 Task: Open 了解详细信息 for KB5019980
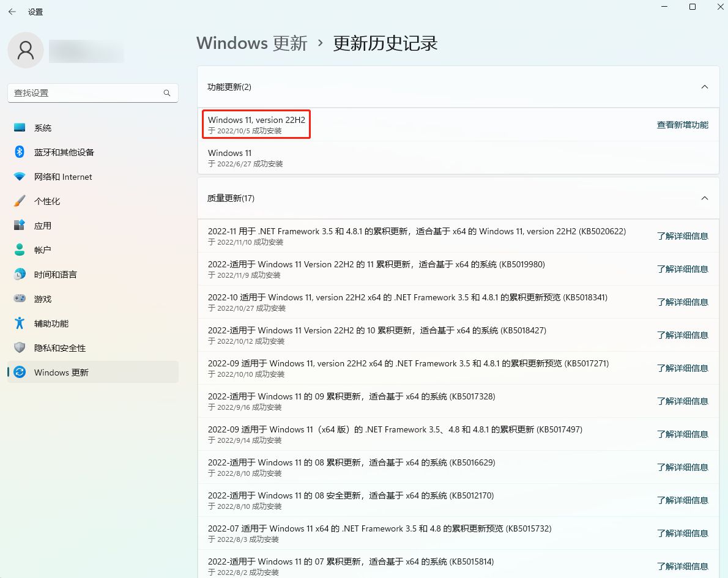[683, 269]
